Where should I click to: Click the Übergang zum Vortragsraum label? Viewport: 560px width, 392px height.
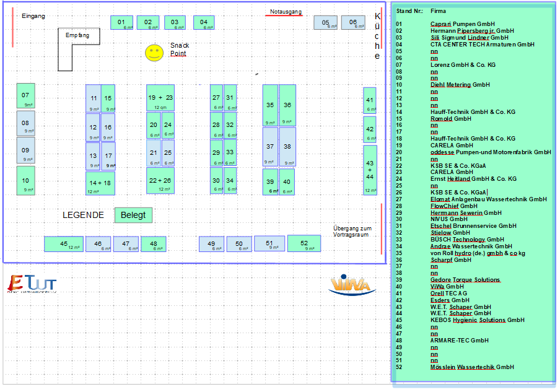(x=352, y=232)
